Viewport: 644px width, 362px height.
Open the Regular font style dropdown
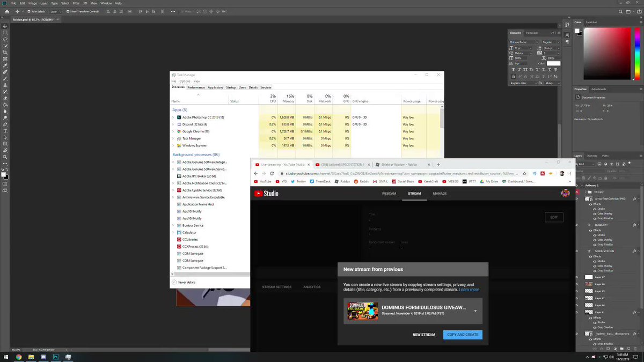pos(550,42)
